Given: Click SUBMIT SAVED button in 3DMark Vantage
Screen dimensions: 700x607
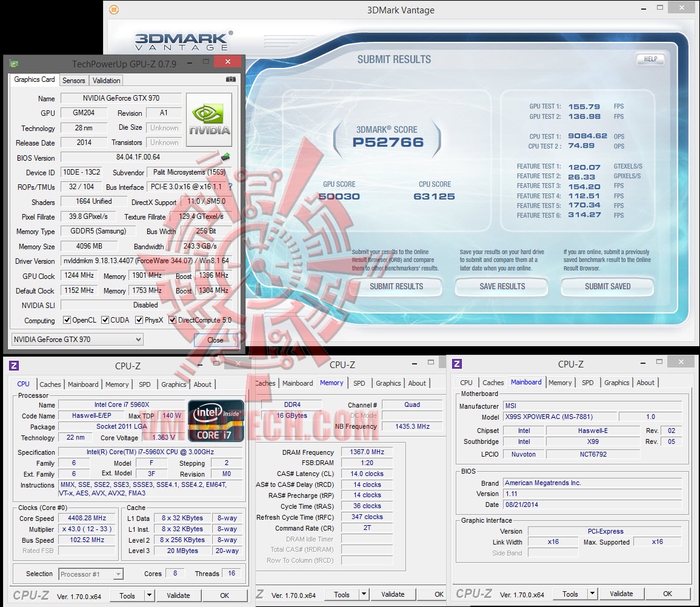Looking at the screenshot, I should click(x=608, y=286).
